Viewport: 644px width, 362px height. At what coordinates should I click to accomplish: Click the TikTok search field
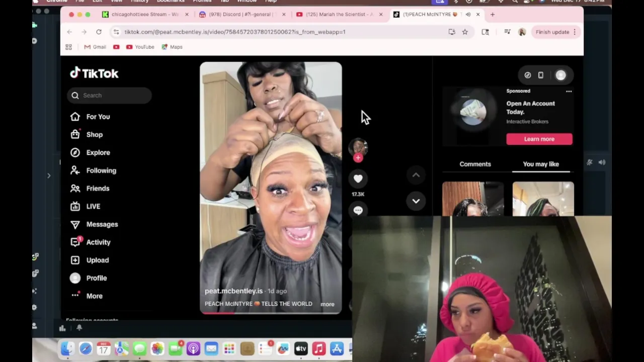[x=109, y=96]
